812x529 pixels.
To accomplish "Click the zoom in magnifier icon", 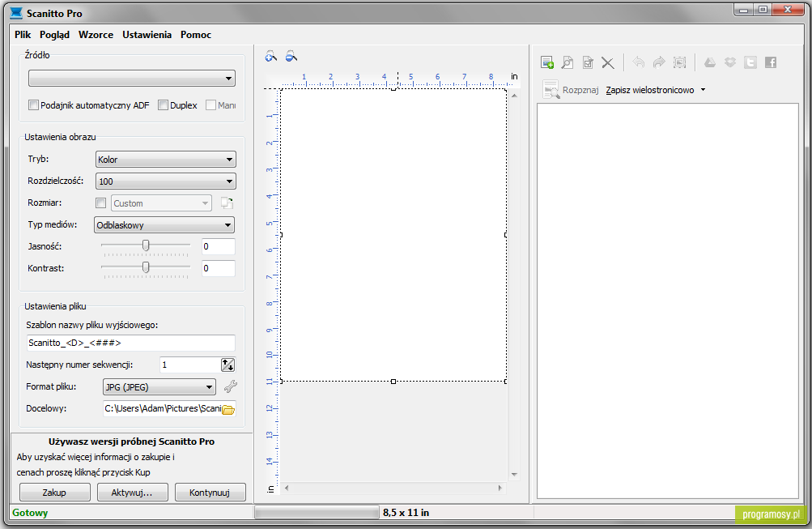I will pyautogui.click(x=271, y=57).
